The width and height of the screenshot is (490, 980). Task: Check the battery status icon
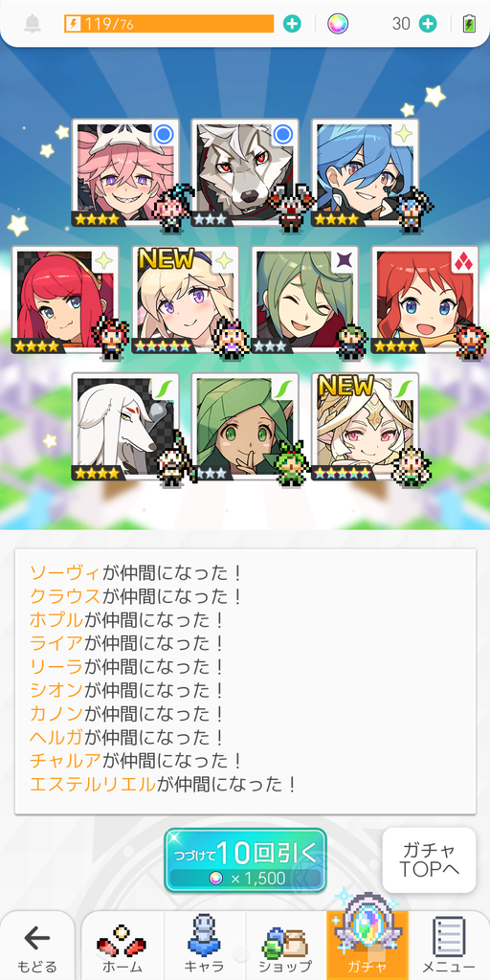(469, 24)
